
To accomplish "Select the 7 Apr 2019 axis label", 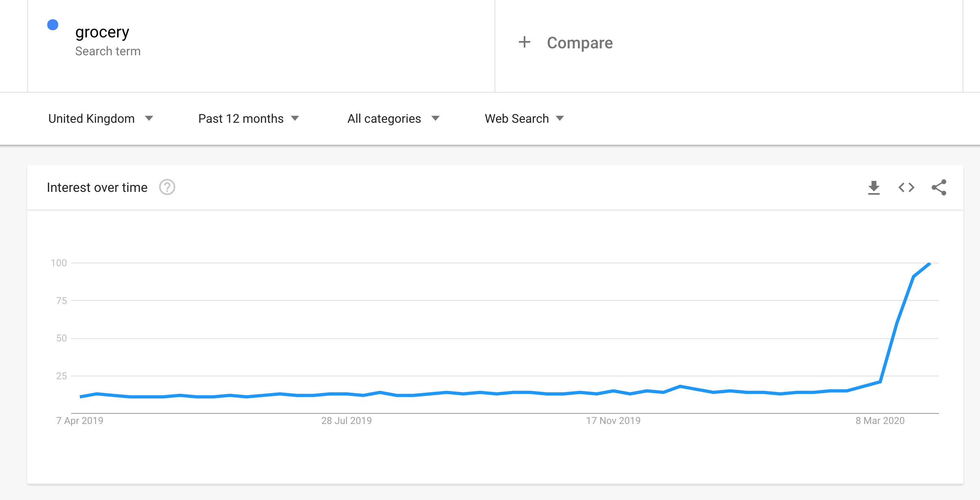I will coord(80,421).
